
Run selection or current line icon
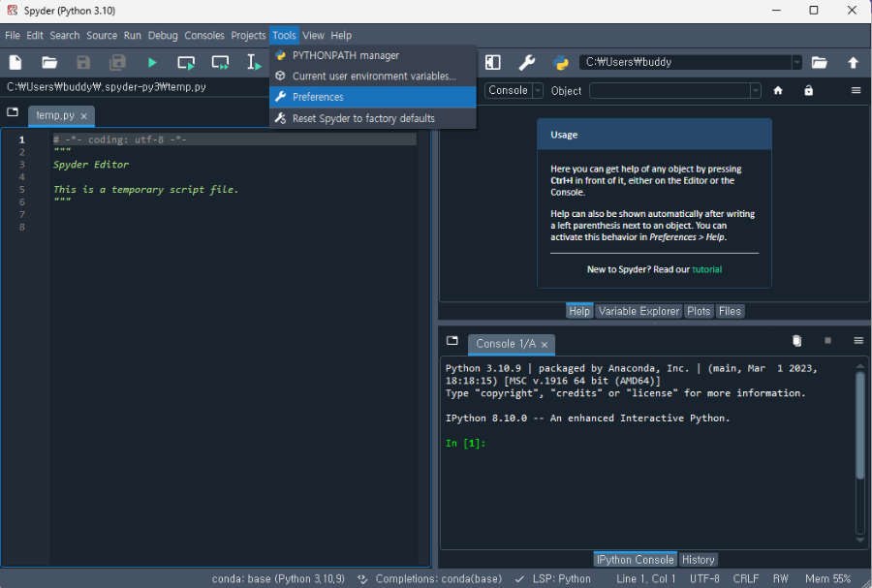pyautogui.click(x=254, y=62)
